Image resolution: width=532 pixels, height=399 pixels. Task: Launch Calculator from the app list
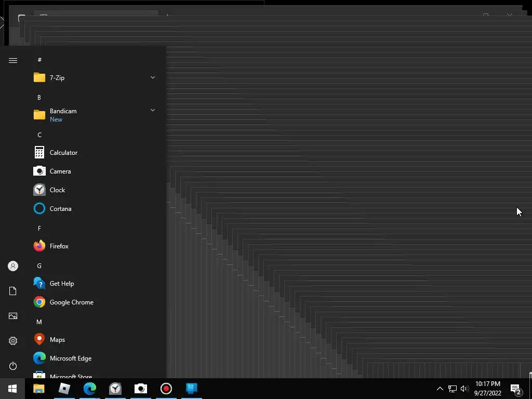click(x=95, y=153)
